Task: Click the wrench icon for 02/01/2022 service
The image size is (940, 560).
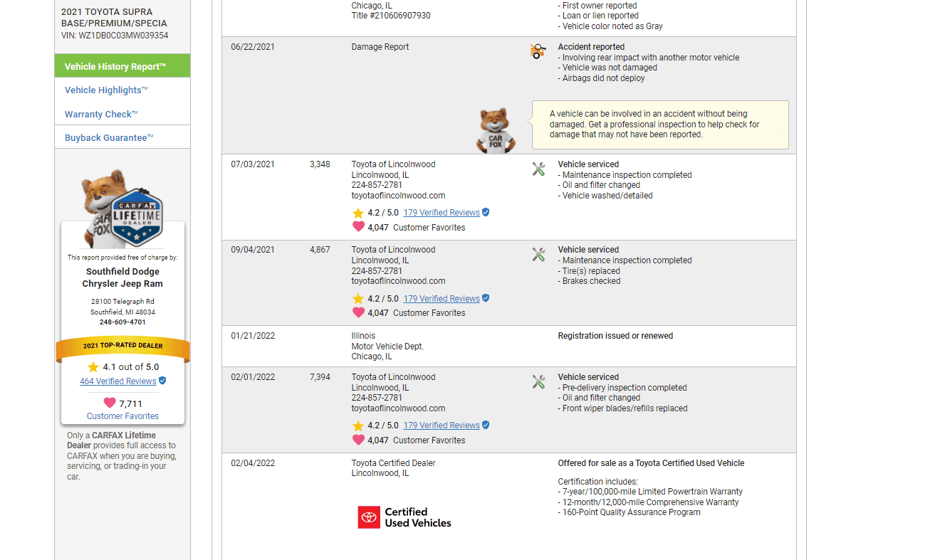Action: pos(538,382)
